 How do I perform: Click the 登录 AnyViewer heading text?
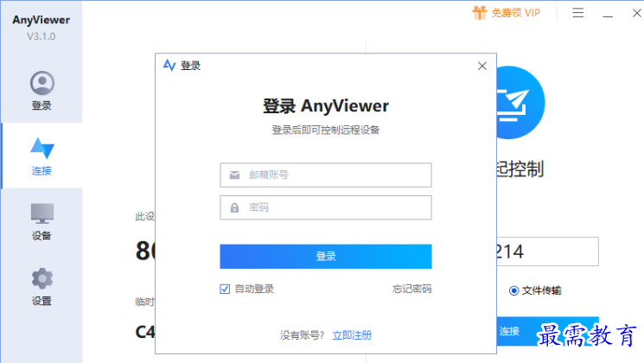(x=326, y=106)
